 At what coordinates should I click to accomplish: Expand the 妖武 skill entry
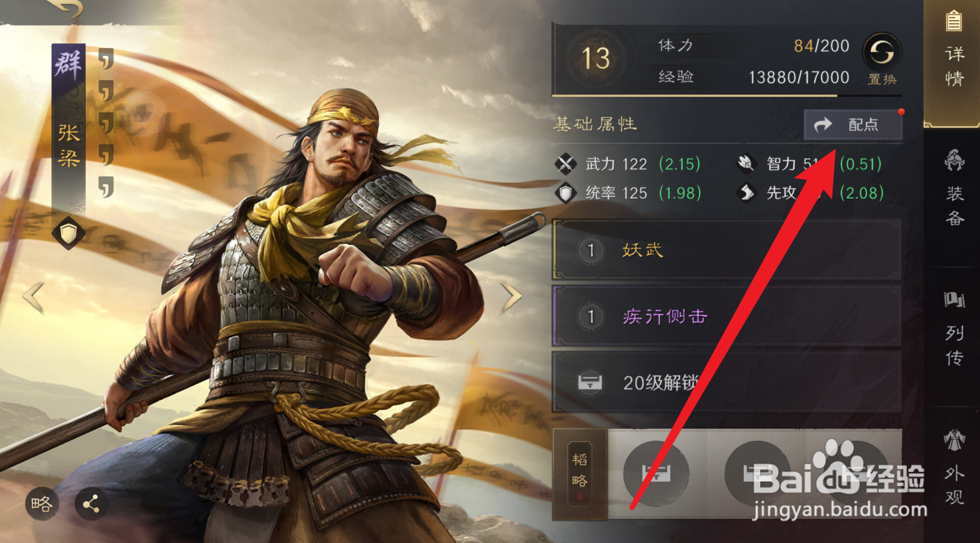[726, 250]
